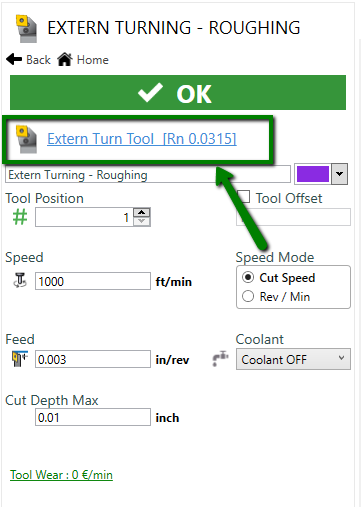Click the Tool Offset value field
Image resolution: width=362 pixels, height=507 pixels.
click(x=293, y=217)
